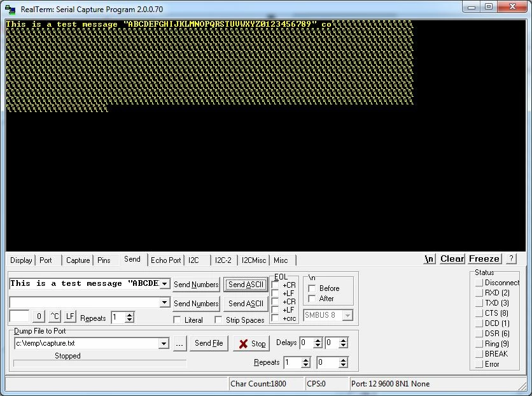This screenshot has width=532, height=396.
Task: Increase last spinner value right of dump Repeats
Action: [344, 360]
